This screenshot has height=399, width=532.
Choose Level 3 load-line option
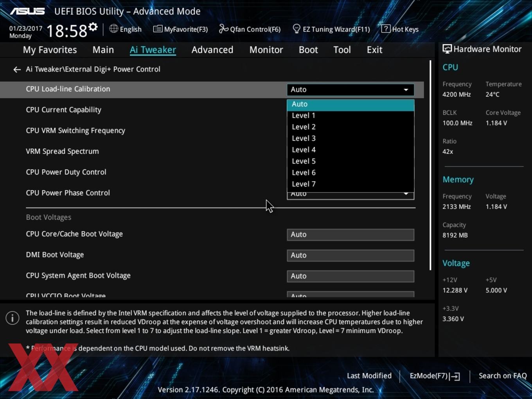click(350, 138)
